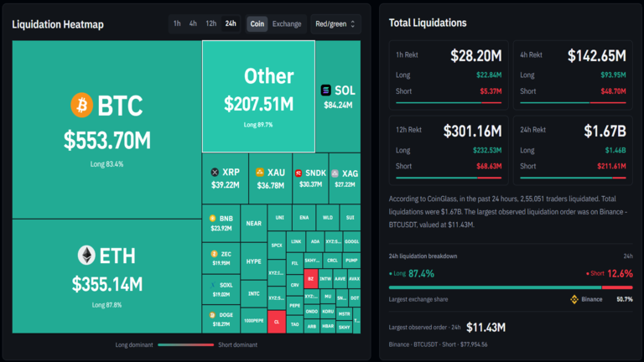
Task: Click the KORU heatmap tile
Action: point(328,312)
